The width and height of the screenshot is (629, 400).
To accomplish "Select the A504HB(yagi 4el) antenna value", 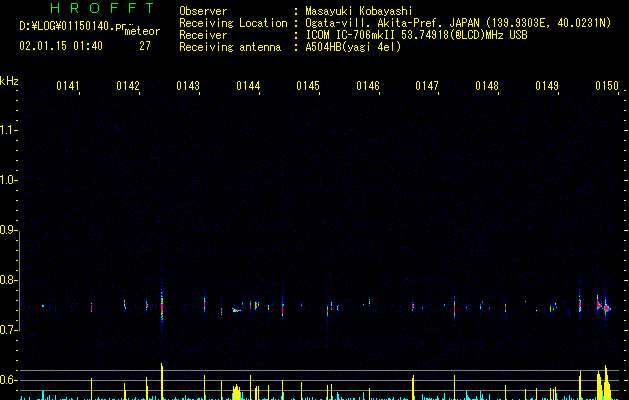I will coord(353,47).
